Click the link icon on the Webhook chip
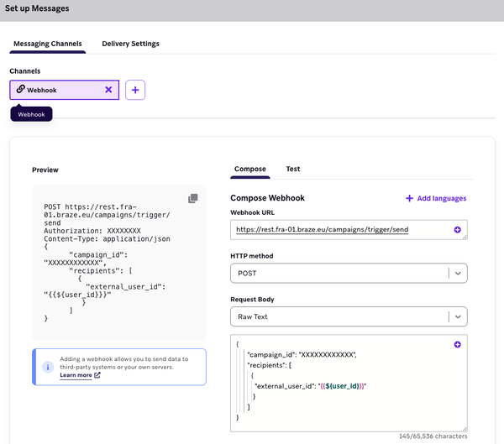 coord(20,90)
